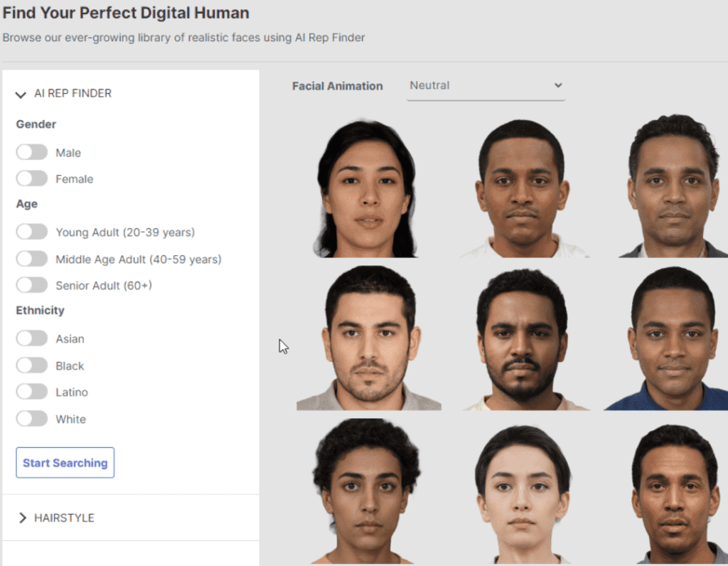
Task: Click the Start Searching button
Action: 65,463
